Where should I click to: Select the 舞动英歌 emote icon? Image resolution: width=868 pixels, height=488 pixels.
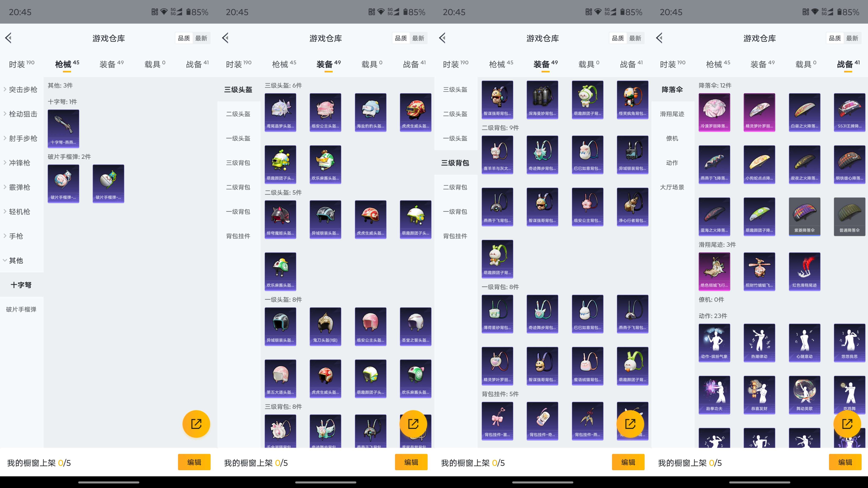point(804,395)
